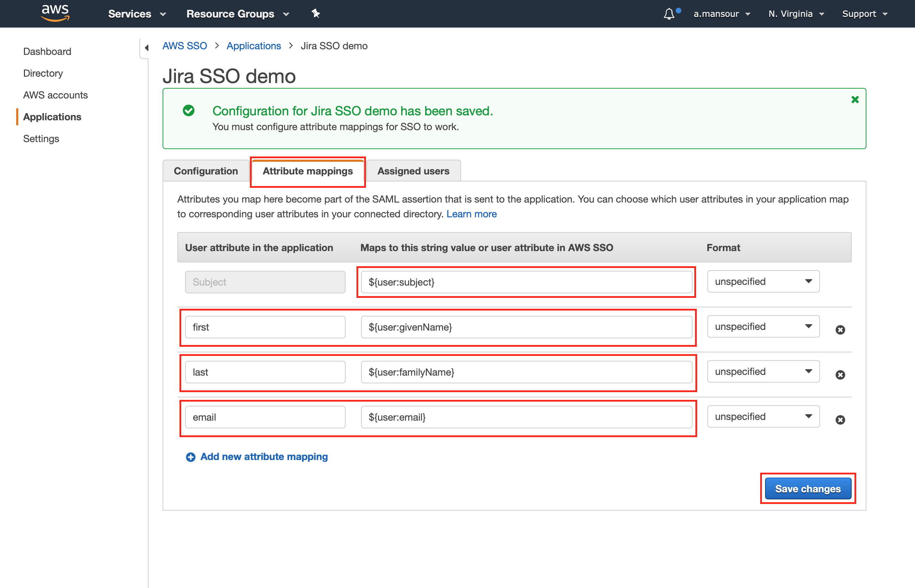The height and width of the screenshot is (588, 915).
Task: Click the 'Format' column header
Action: [723, 248]
